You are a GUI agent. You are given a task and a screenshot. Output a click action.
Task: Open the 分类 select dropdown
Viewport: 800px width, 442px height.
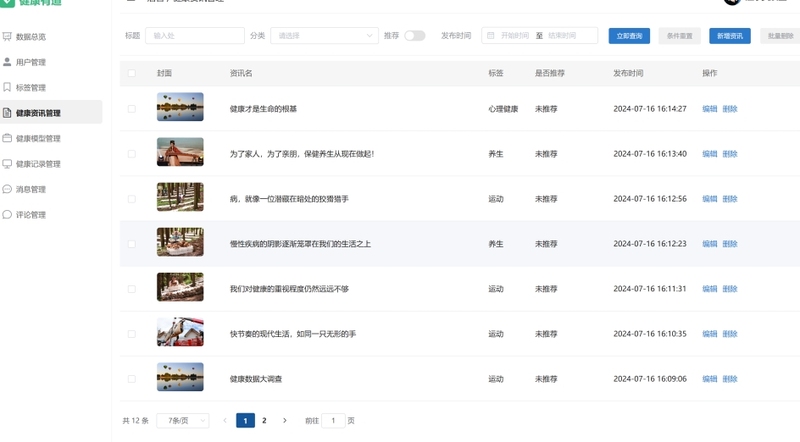pyautogui.click(x=324, y=36)
